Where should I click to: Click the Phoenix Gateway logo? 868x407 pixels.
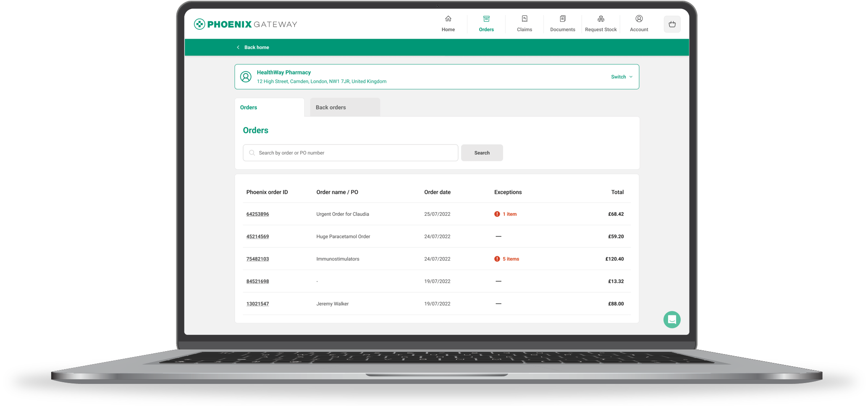click(x=245, y=24)
